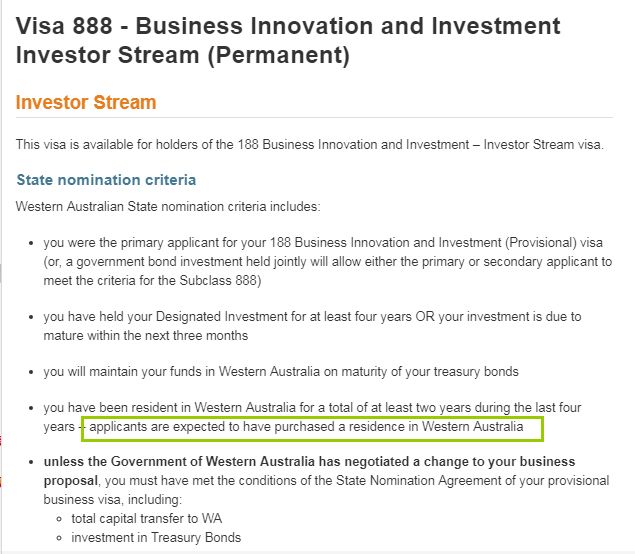Click 'mature within the next three months' text
This screenshot has height=554, width=635.
pyautogui.click(x=146, y=336)
